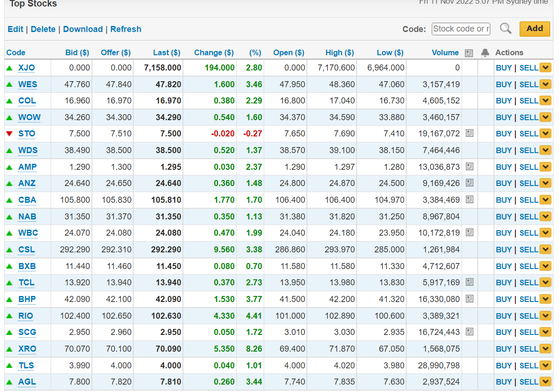Focus the stock code input field
Viewport: 559px width, 392px height.
[461, 29]
